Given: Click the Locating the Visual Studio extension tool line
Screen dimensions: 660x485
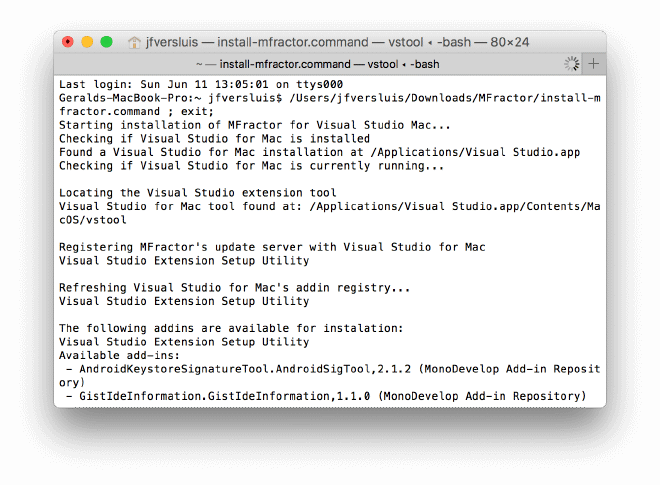Looking at the screenshot, I should [197, 193].
